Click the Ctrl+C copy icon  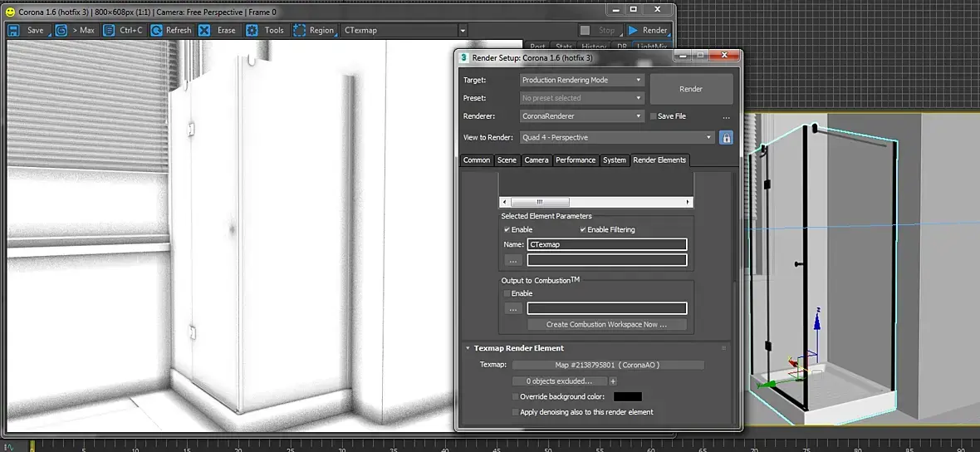[109, 30]
